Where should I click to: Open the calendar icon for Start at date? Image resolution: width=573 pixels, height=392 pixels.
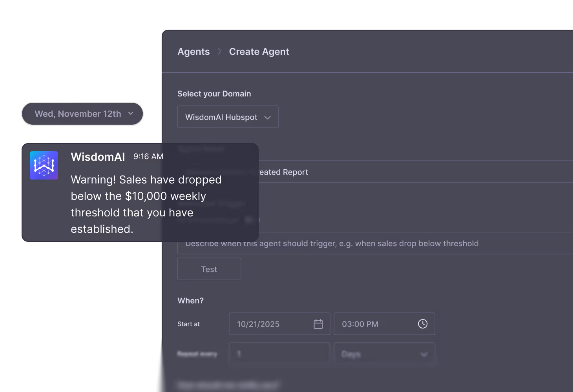tap(318, 324)
